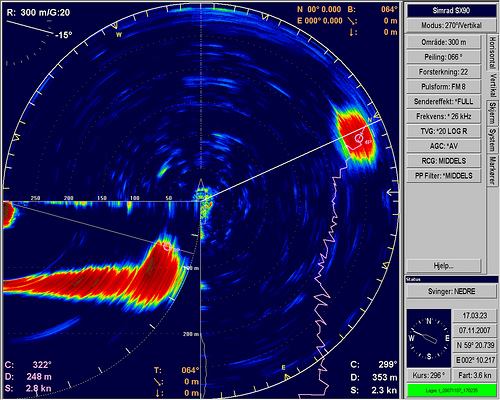Screen dimensions: 500x400
Task: Click the Hjelp... button
Action: [x=444, y=266]
